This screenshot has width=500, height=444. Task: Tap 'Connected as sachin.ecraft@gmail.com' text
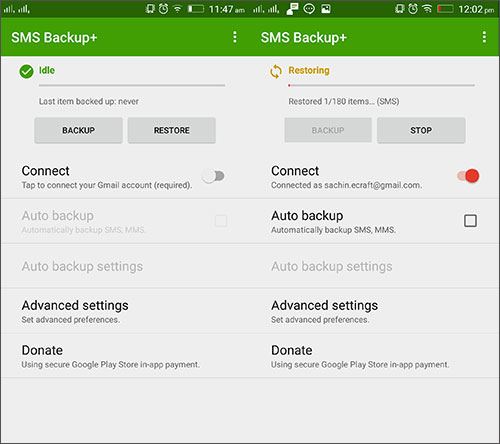click(347, 185)
